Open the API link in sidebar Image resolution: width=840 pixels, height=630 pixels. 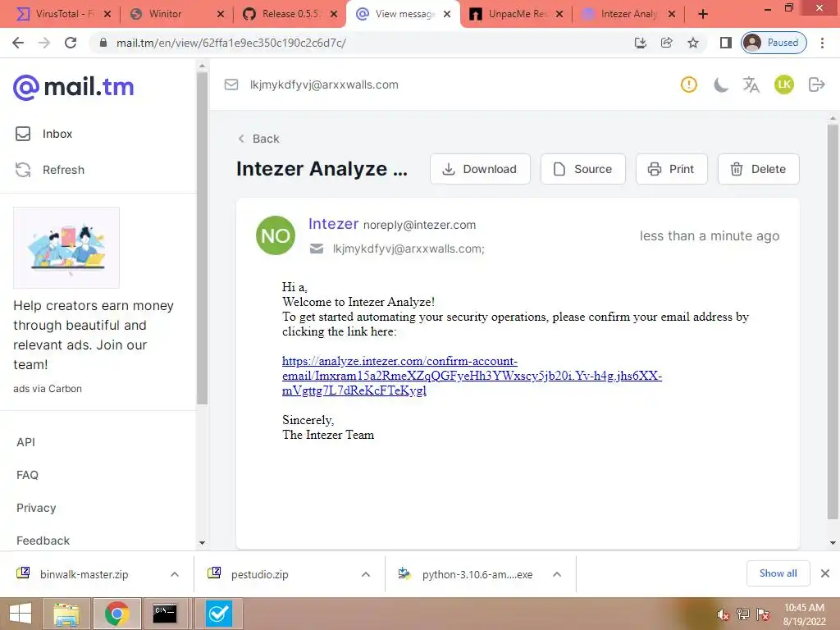[x=25, y=442]
